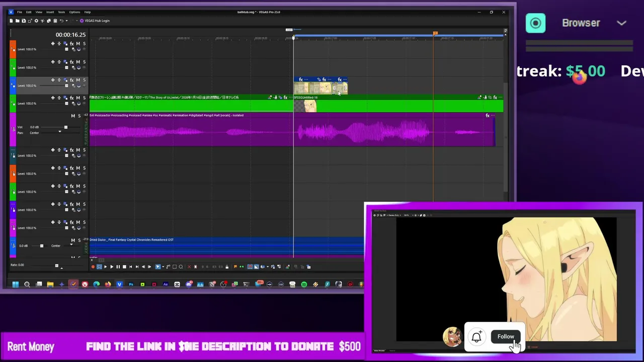Select the Selection Edit tool box

click(175, 267)
